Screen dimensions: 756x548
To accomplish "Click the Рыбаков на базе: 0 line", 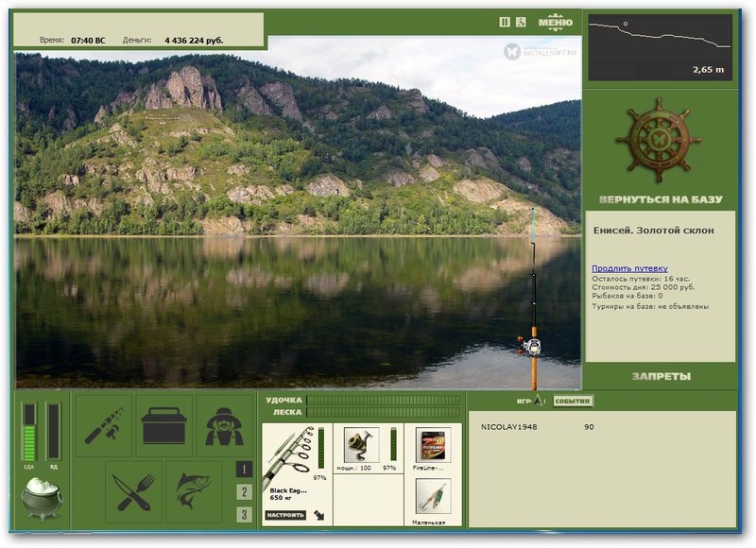I will pos(627,296).
